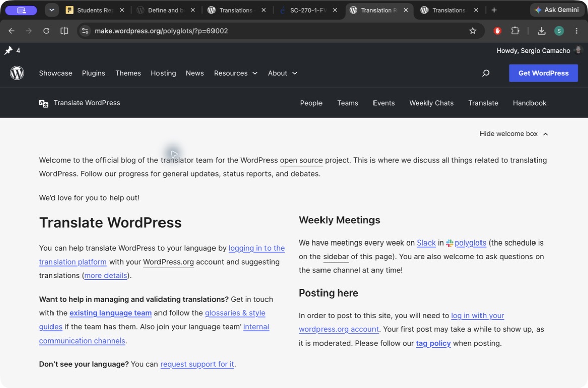588x388 pixels.
Task: Open Teams in Polyglots menu
Action: (x=348, y=103)
